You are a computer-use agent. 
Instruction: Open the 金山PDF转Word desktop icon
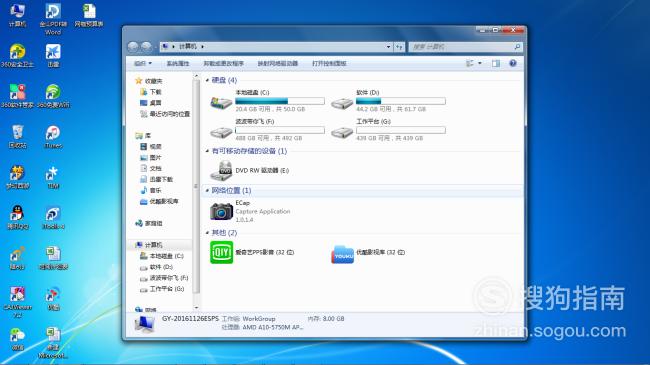tap(53, 19)
